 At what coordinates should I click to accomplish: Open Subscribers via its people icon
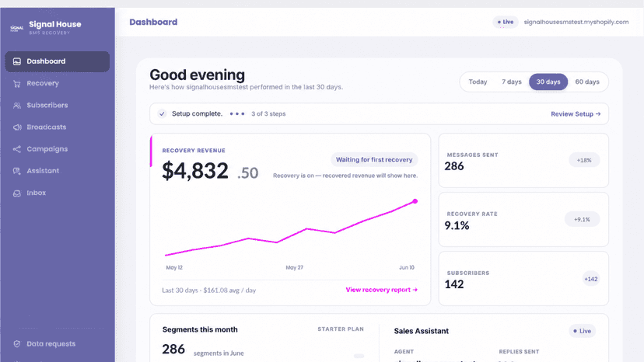click(17, 106)
